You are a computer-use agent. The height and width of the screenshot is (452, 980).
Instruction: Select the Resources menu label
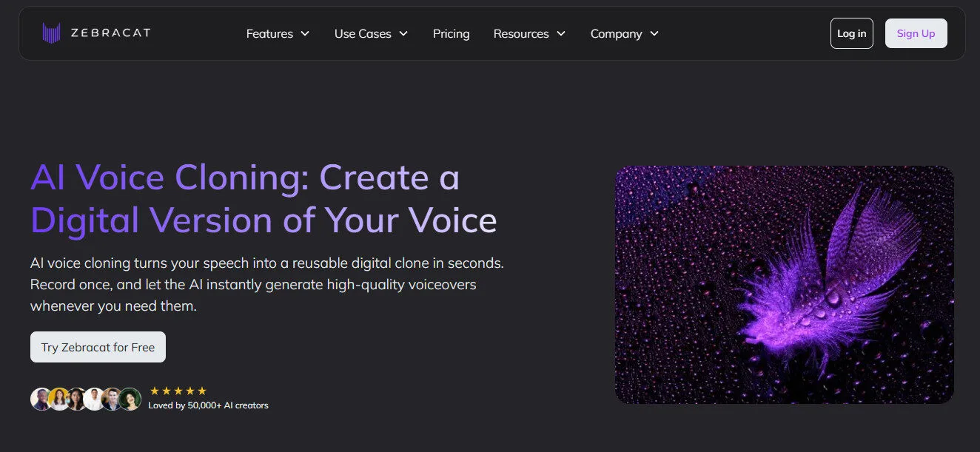521,33
